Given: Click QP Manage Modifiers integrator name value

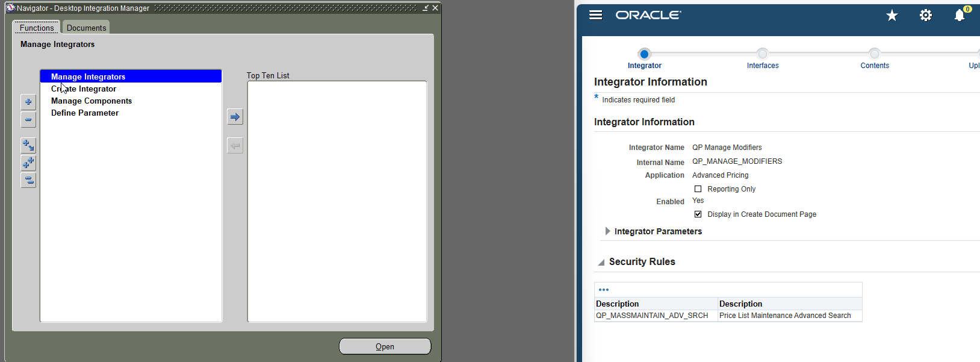Looking at the screenshot, I should tap(727, 148).
